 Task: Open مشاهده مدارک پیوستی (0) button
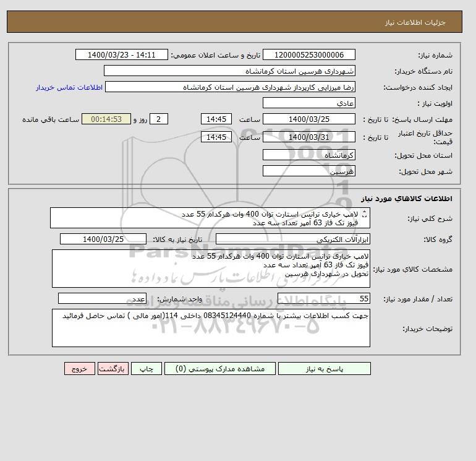(220, 368)
